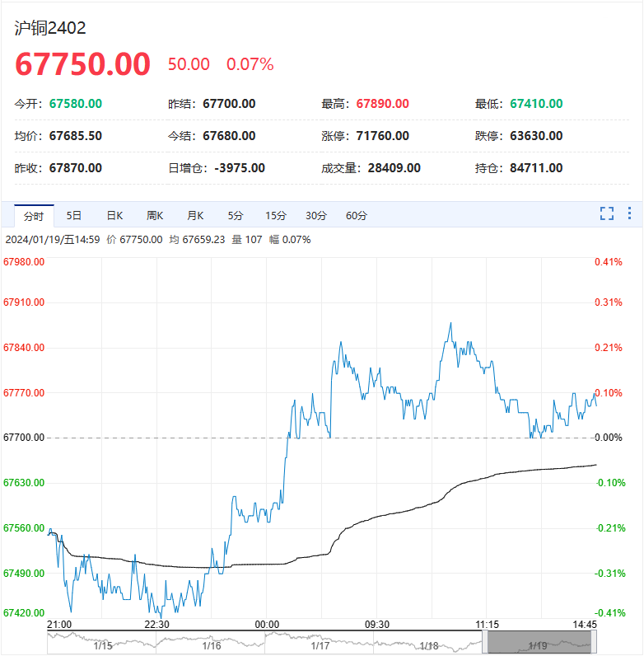
Task: Click the 67700.00 baseline axis label
Action: 24,438
